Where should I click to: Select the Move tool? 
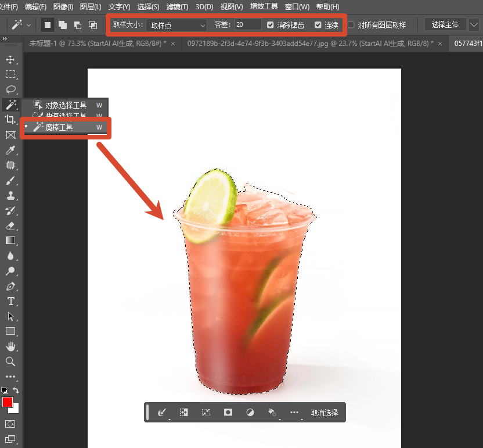point(10,59)
